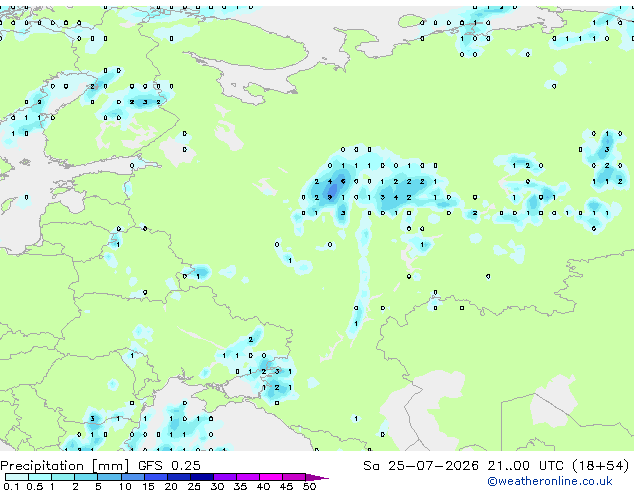Screen dimensions: 634x490
Task: Click the '15' legend label
Action: click(148, 486)
